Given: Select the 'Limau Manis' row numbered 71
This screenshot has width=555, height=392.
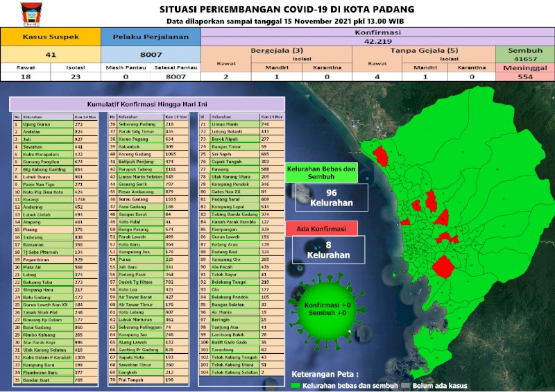Looking at the screenshot, I should point(241,124).
